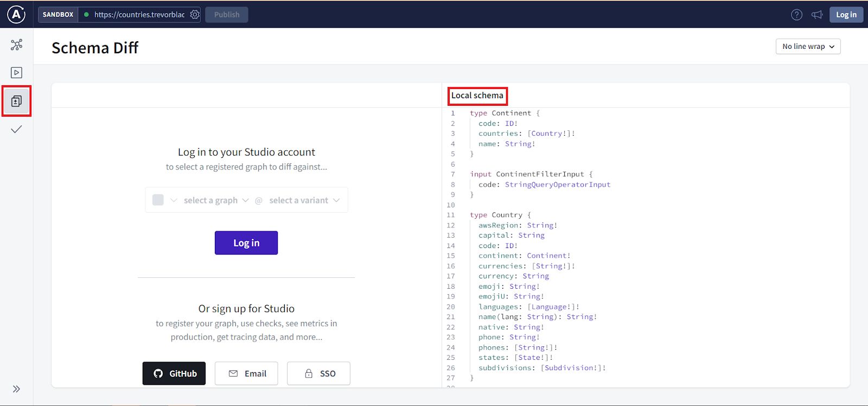Sign up with Email button
Screen dimensions: 868x406
pos(246,373)
